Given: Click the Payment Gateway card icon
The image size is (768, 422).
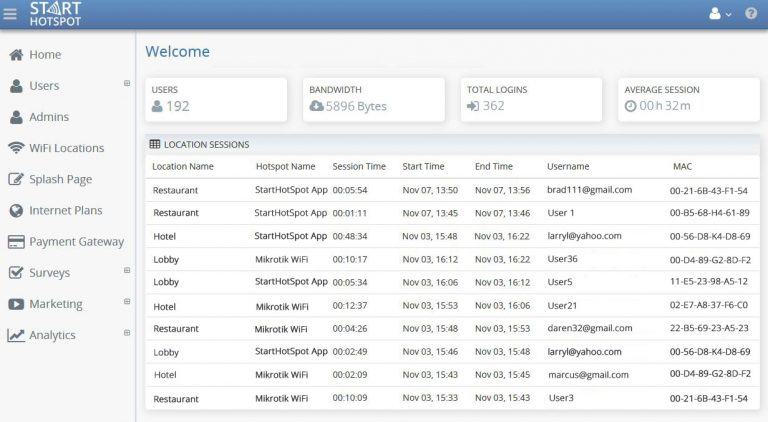Looking at the screenshot, I should tap(16, 242).
